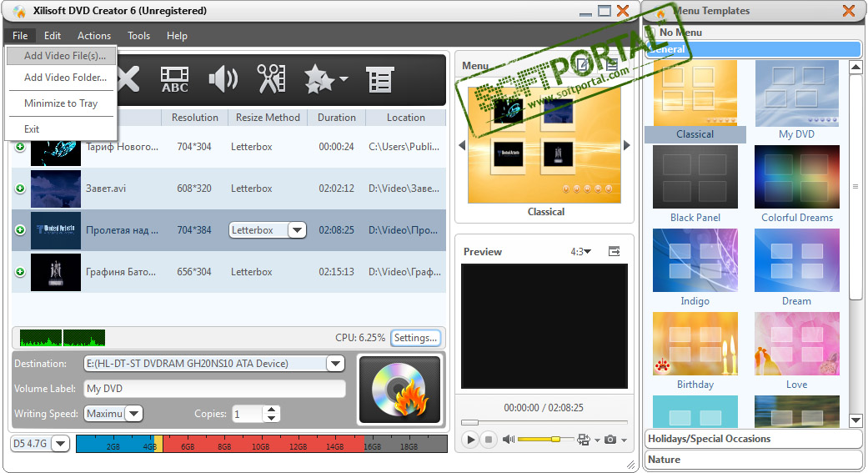Stop the preview playback
This screenshot has width=868, height=473.
pyautogui.click(x=489, y=440)
